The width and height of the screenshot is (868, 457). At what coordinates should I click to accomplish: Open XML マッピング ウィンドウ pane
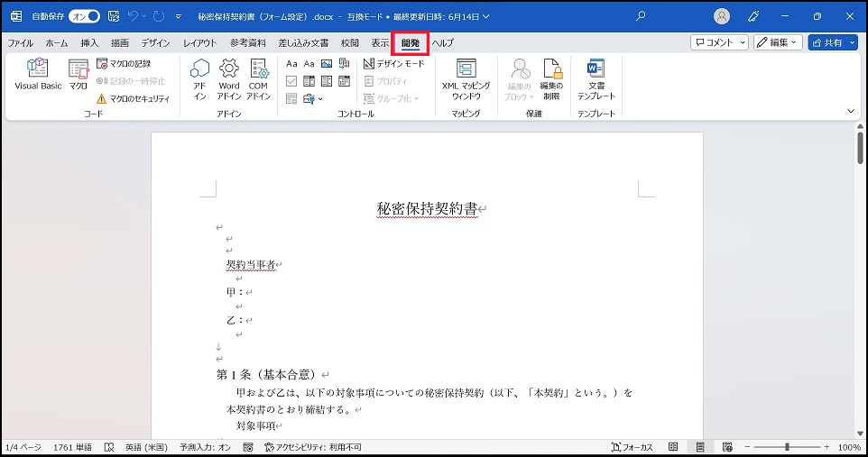[466, 79]
